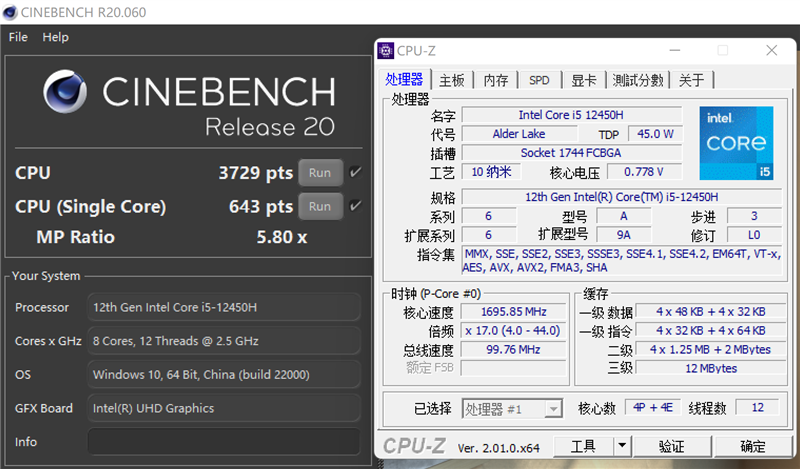Select the 測試分數 tab
The width and height of the screenshot is (800, 469).
pos(637,80)
